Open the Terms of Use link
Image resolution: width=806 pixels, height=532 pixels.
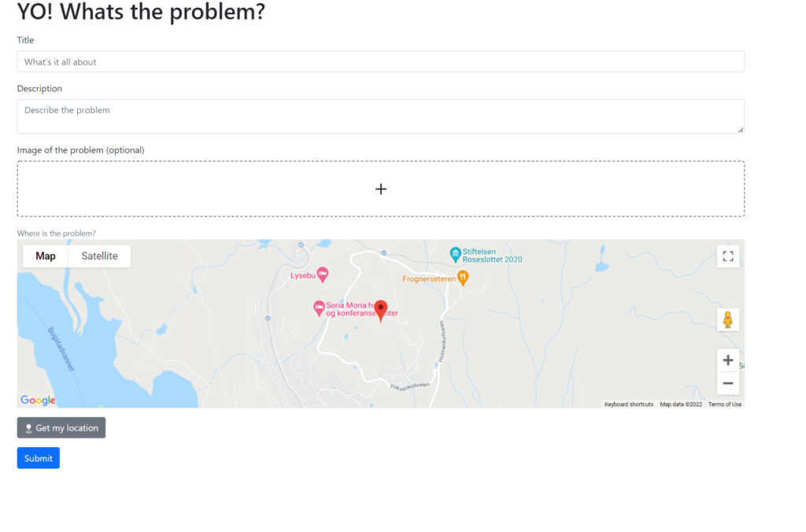pos(725,405)
